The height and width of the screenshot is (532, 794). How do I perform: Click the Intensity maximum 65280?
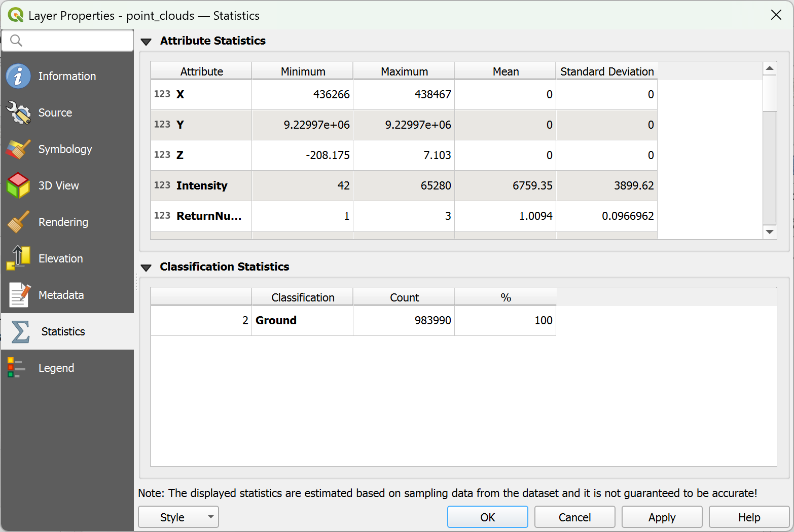(x=436, y=185)
